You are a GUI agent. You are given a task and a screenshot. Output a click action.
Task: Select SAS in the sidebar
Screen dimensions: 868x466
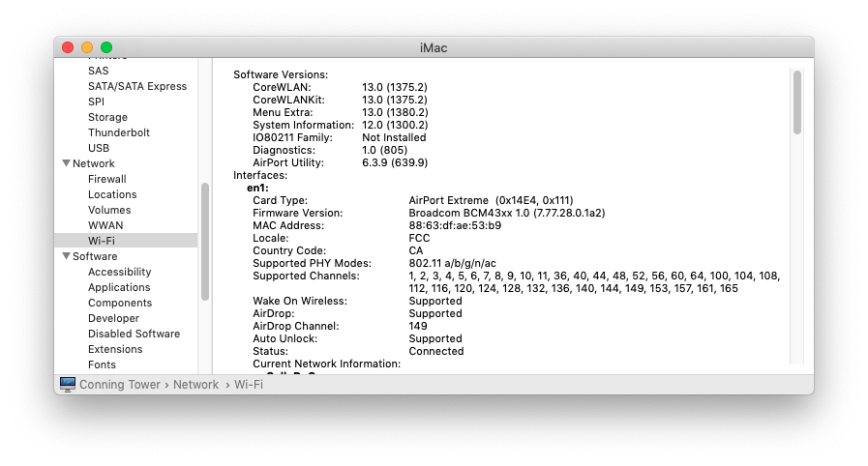98,71
